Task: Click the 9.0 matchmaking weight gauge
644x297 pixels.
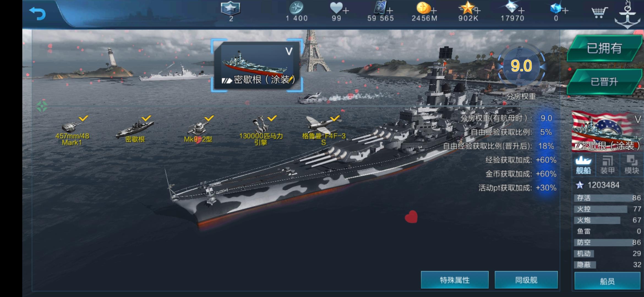Action: click(521, 66)
